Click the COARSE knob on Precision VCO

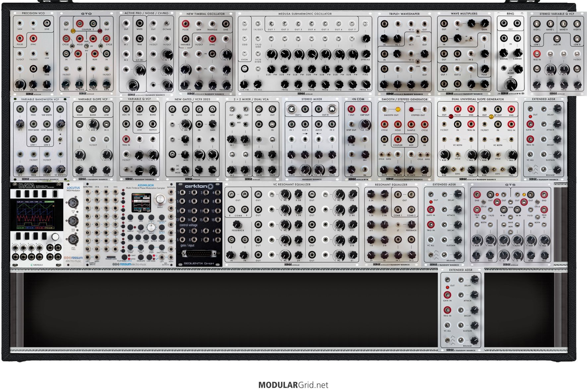coord(47,84)
